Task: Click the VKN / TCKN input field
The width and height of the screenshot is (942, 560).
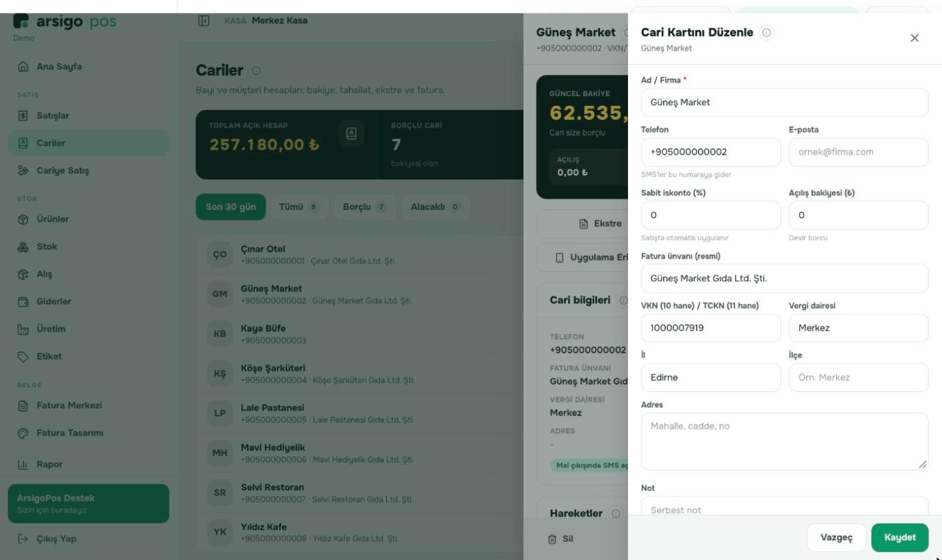Action: tap(711, 328)
